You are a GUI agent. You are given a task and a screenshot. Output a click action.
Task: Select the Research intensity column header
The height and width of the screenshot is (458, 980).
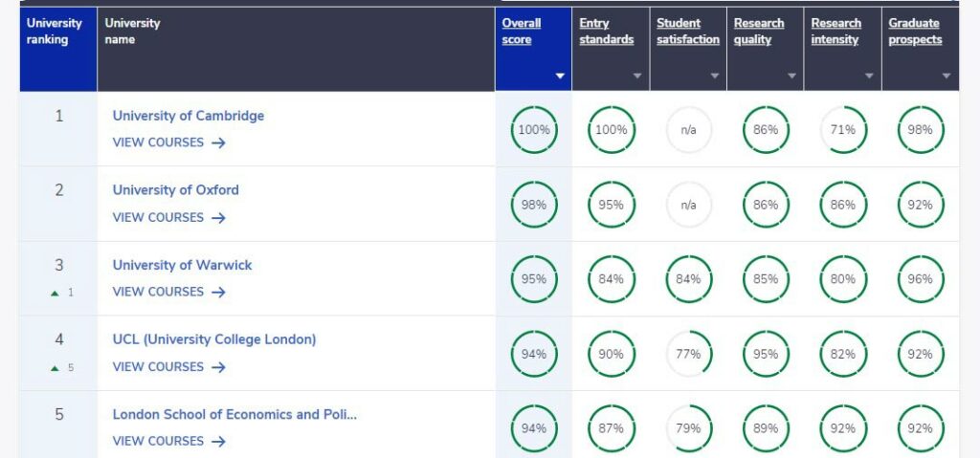click(835, 32)
